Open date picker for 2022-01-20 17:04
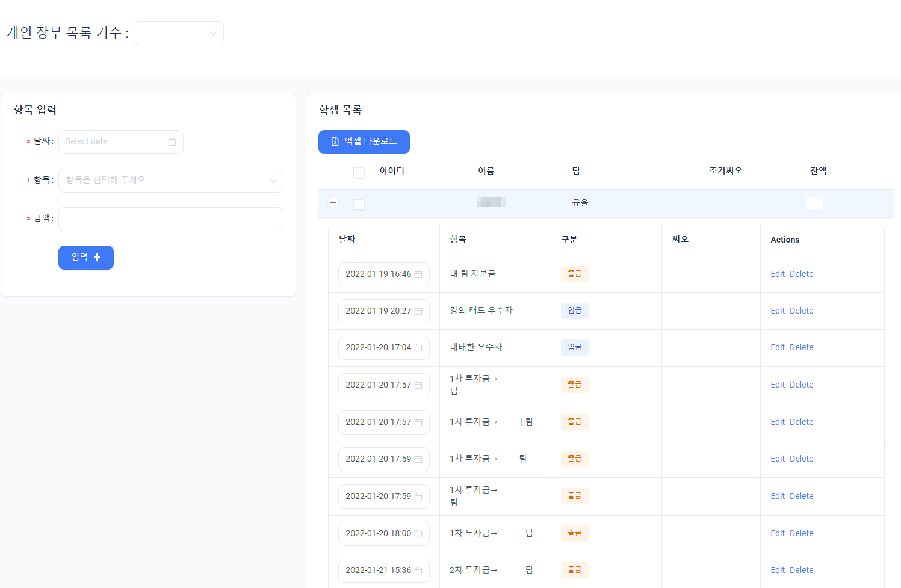 coord(384,348)
